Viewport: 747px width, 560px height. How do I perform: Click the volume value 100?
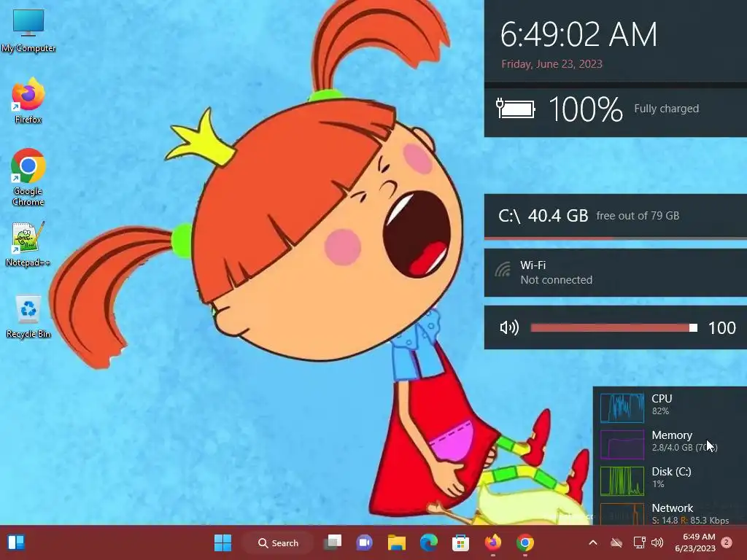[721, 328]
